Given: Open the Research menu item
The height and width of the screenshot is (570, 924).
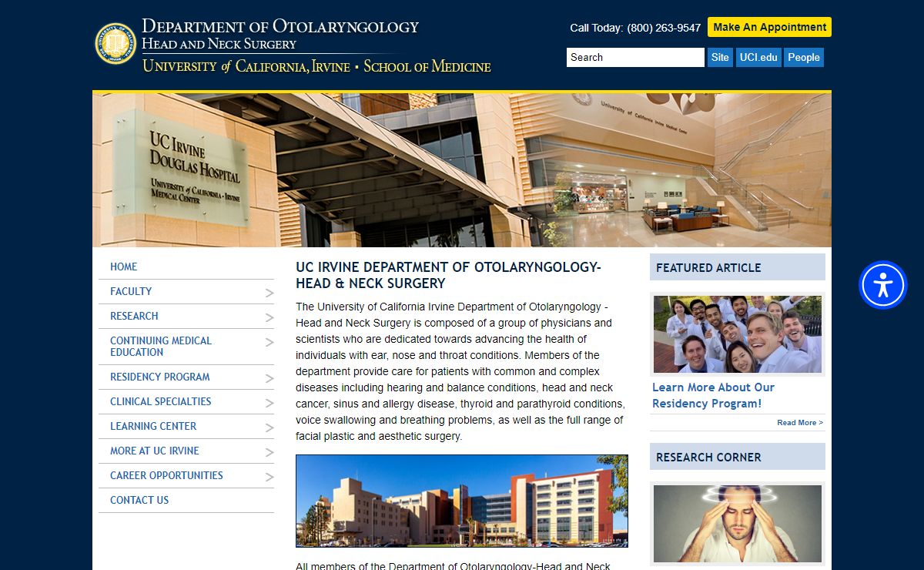Looking at the screenshot, I should 134,316.
